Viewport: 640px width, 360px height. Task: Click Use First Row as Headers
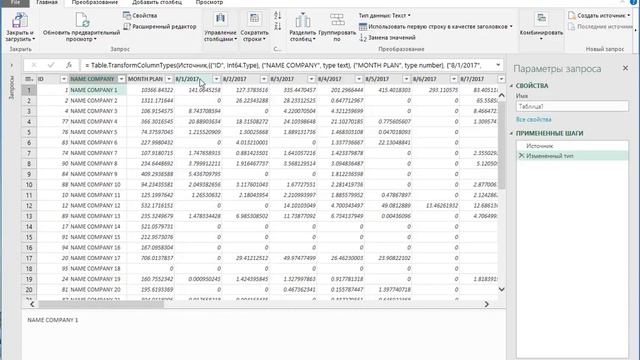tap(436, 27)
